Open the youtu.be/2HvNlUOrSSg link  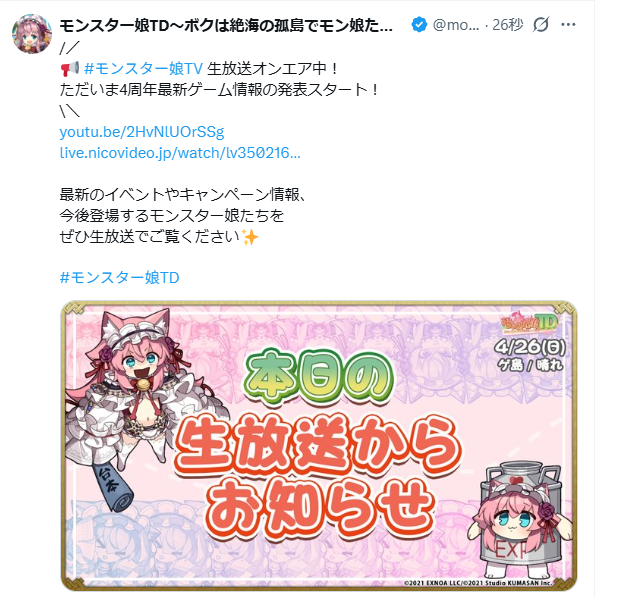142,132
